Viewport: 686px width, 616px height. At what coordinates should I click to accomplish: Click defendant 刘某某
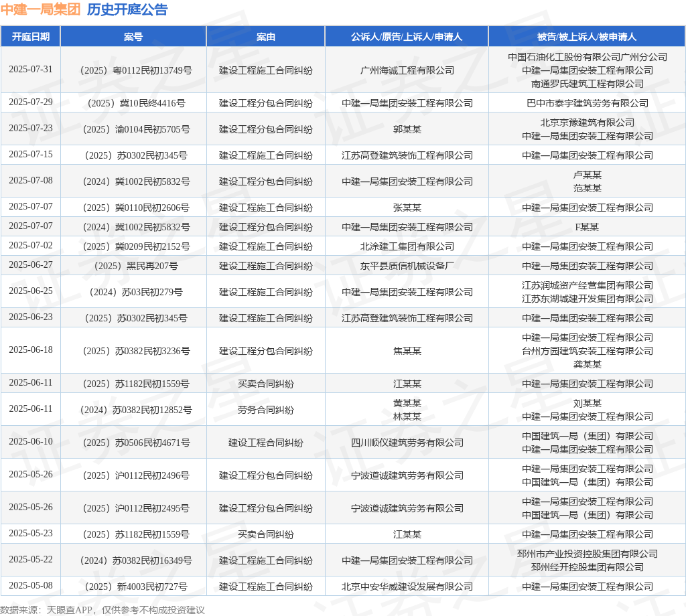pyautogui.click(x=587, y=404)
